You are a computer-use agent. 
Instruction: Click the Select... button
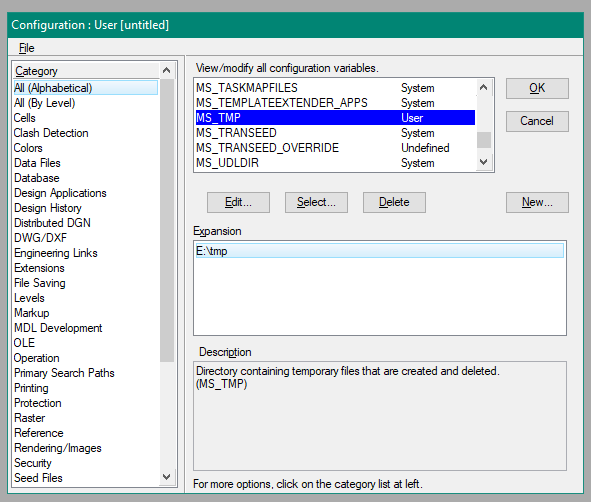tap(316, 202)
